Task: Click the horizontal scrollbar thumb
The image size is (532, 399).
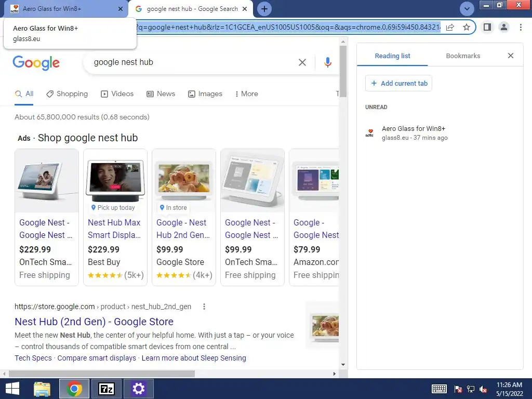Action: coord(102,374)
